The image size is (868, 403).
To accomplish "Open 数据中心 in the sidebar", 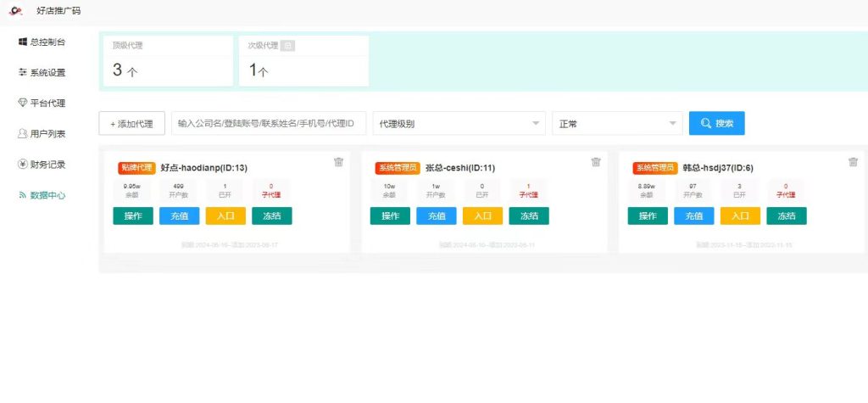I will (42, 195).
